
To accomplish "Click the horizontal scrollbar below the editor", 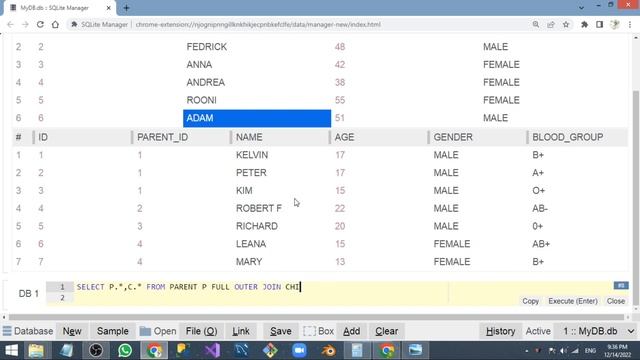I will coord(316,317).
